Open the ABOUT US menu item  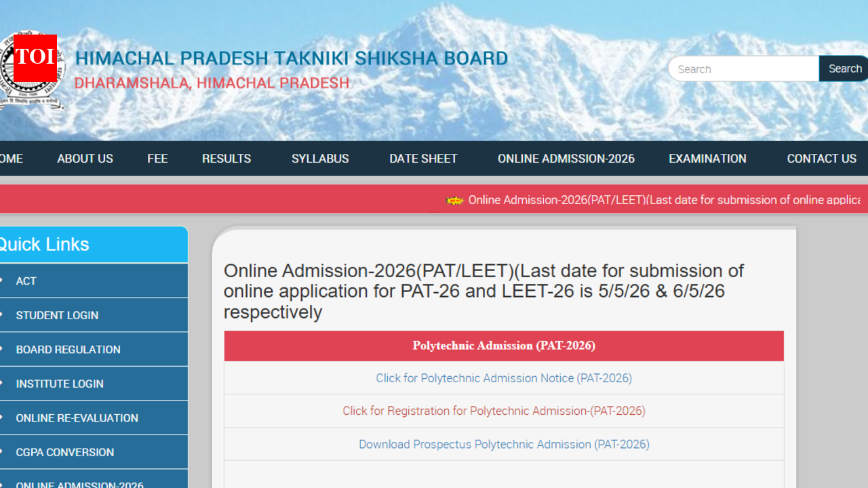pyautogui.click(x=85, y=159)
